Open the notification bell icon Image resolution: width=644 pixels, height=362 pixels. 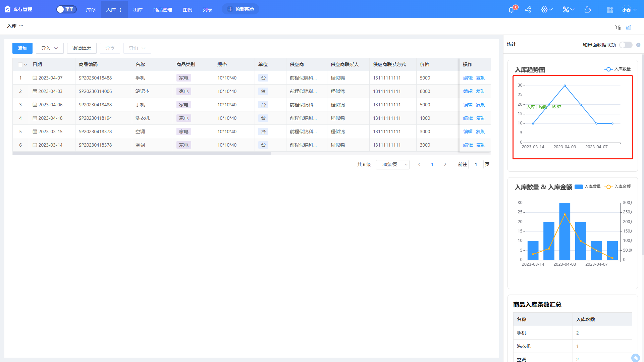(511, 10)
